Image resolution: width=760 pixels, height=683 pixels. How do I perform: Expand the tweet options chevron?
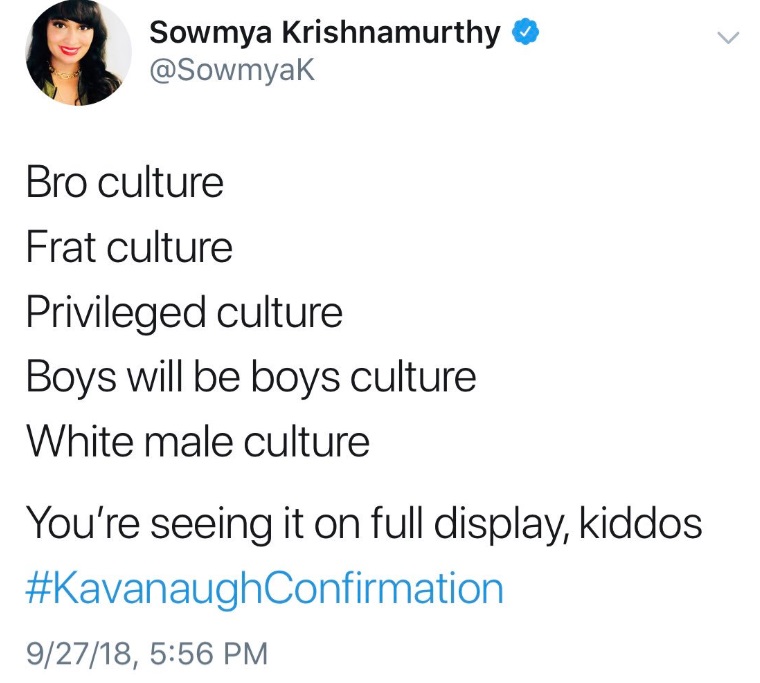click(x=728, y=38)
